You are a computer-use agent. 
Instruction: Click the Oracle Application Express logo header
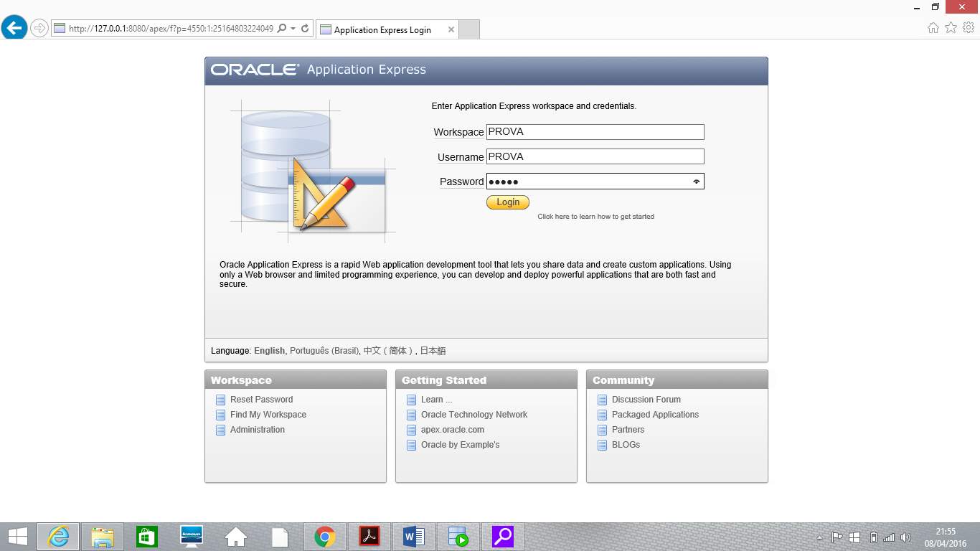pyautogui.click(x=319, y=70)
